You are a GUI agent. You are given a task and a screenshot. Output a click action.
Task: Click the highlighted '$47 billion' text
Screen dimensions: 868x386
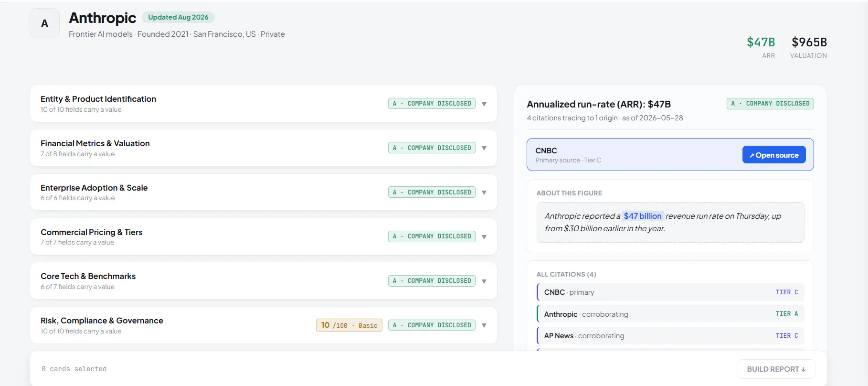point(643,216)
